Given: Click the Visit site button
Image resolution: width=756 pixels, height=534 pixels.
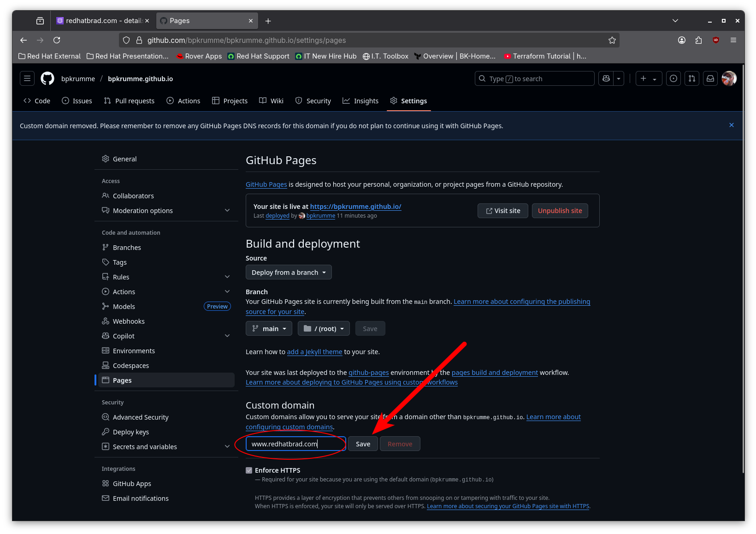Looking at the screenshot, I should (x=503, y=211).
